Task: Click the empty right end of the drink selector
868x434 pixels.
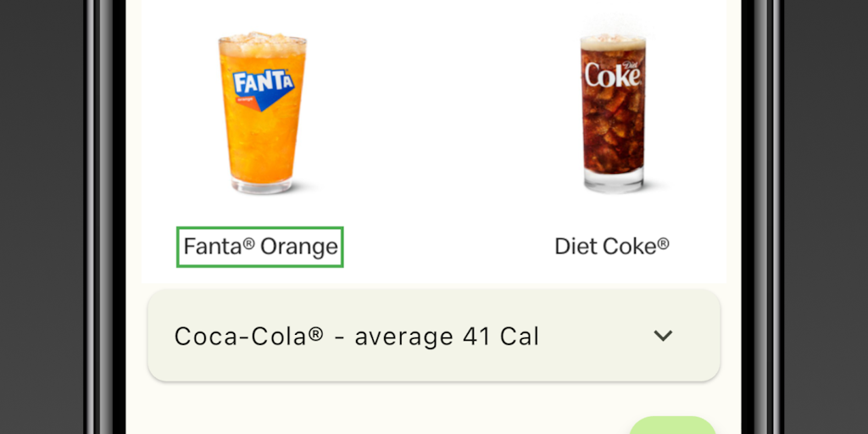Action: coord(699,336)
